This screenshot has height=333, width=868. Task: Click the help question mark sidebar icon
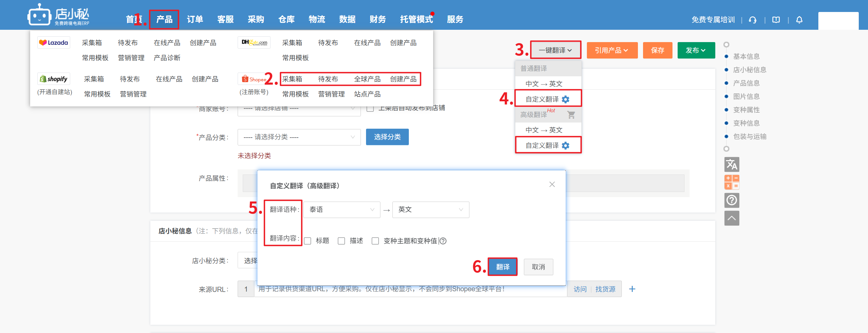pyautogui.click(x=731, y=200)
